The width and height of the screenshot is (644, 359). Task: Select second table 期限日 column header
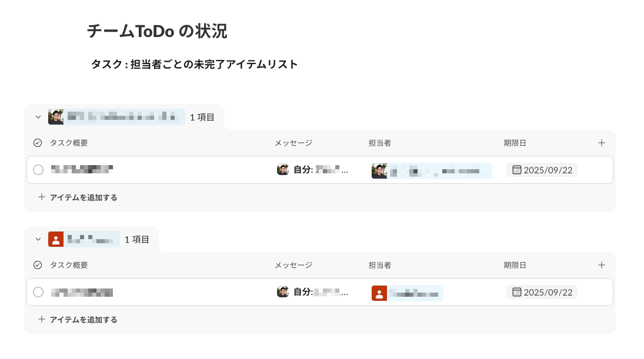coord(515,265)
